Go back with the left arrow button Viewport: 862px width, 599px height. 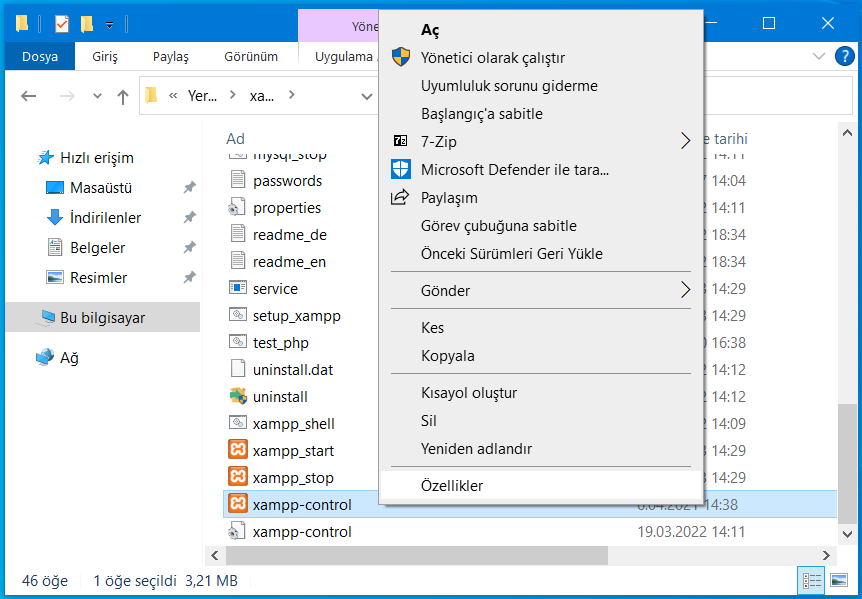29,96
